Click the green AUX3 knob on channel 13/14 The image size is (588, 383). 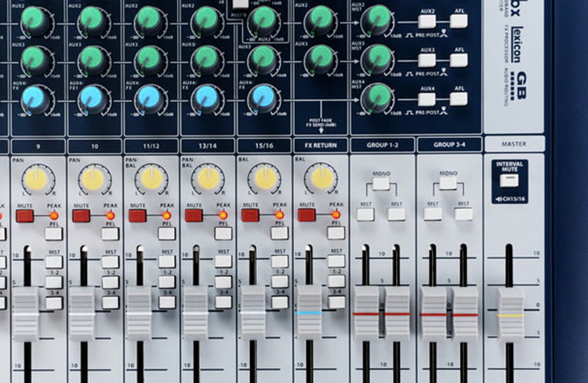tap(206, 60)
